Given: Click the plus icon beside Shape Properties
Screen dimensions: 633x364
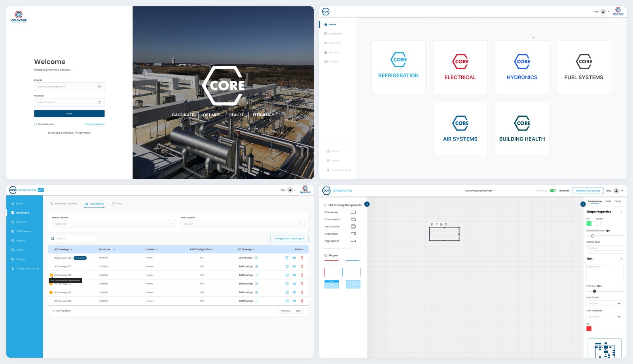Looking at the screenshot, I should (622, 212).
